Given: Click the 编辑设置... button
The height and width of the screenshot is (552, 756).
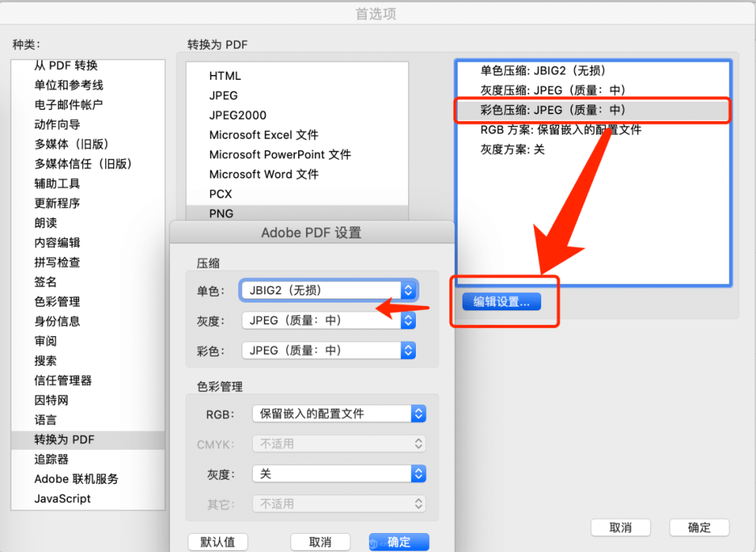Looking at the screenshot, I should point(501,302).
